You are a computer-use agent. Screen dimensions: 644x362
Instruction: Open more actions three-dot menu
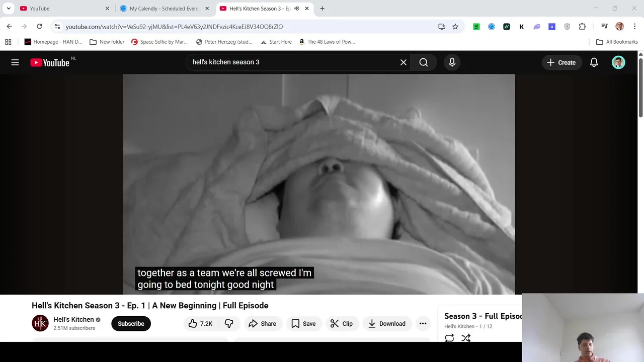coord(423,324)
